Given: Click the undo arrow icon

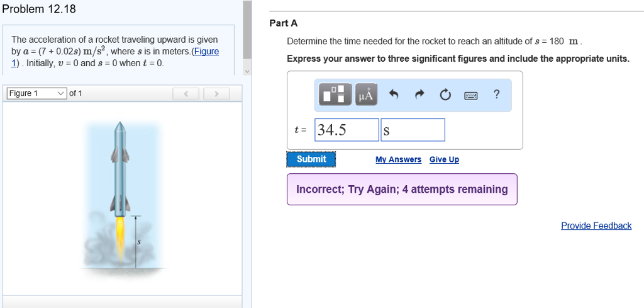Looking at the screenshot, I should [394, 95].
